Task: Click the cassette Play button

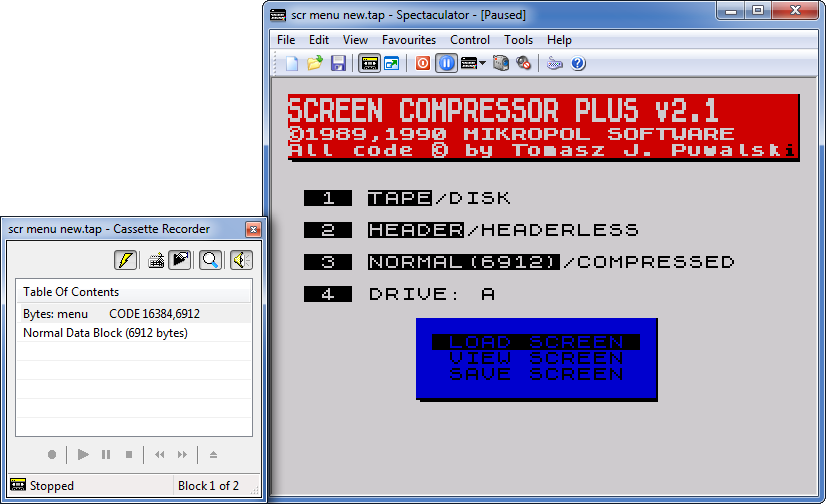Action: coord(83,454)
